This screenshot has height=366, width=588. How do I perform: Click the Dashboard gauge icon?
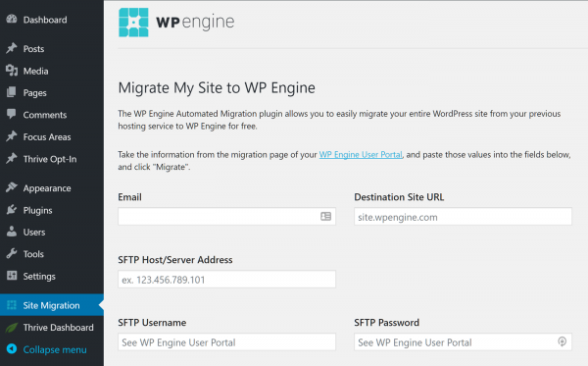click(12, 20)
